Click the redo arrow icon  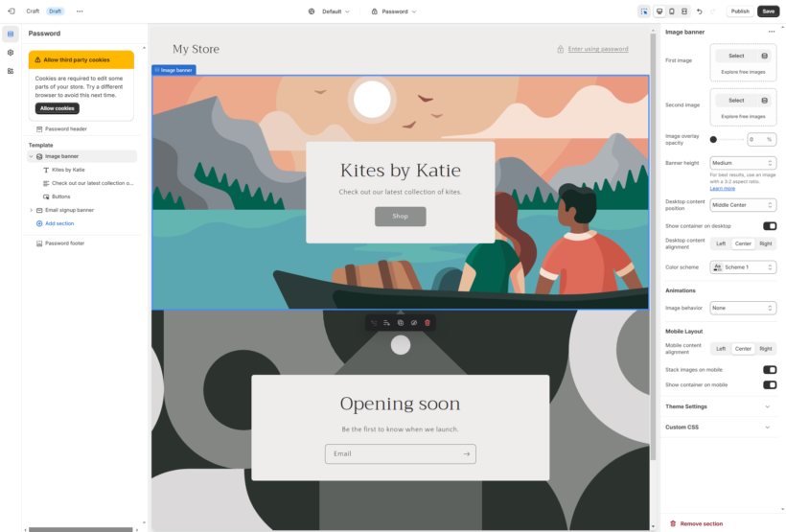pyautogui.click(x=713, y=12)
